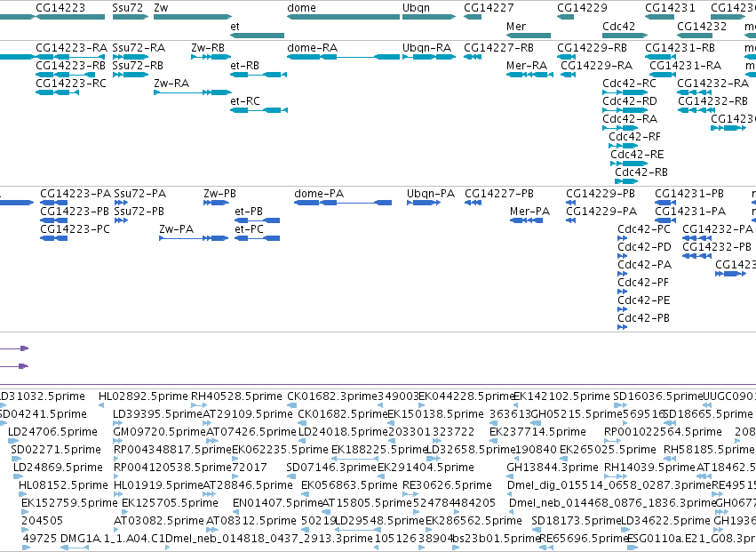Image resolution: width=756 pixels, height=552 pixels.
Task: Click transcript Ssu72-RB
Action: pyautogui.click(x=138, y=66)
